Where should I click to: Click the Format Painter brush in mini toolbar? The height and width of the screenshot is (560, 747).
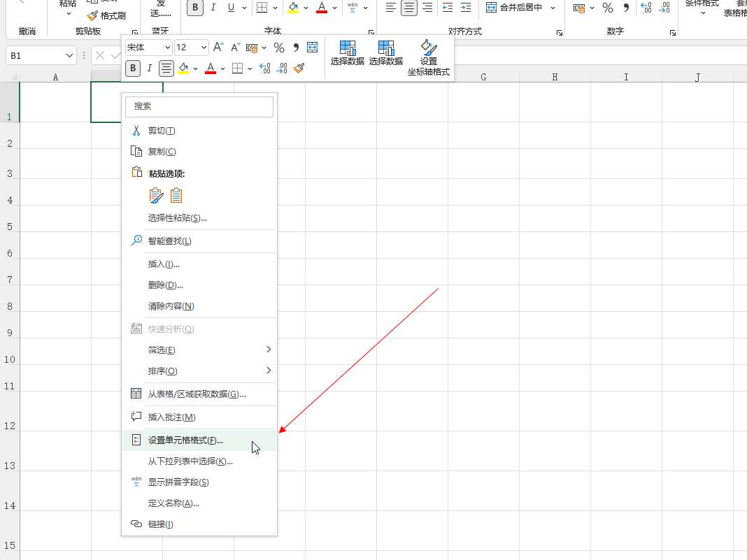pyautogui.click(x=299, y=68)
